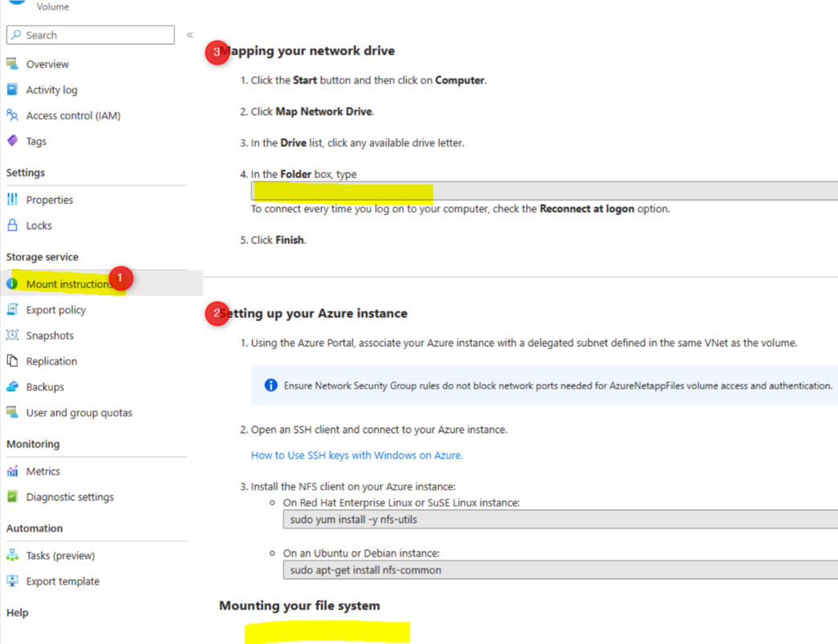
Task: Open Backups menu item
Action: coord(45,387)
